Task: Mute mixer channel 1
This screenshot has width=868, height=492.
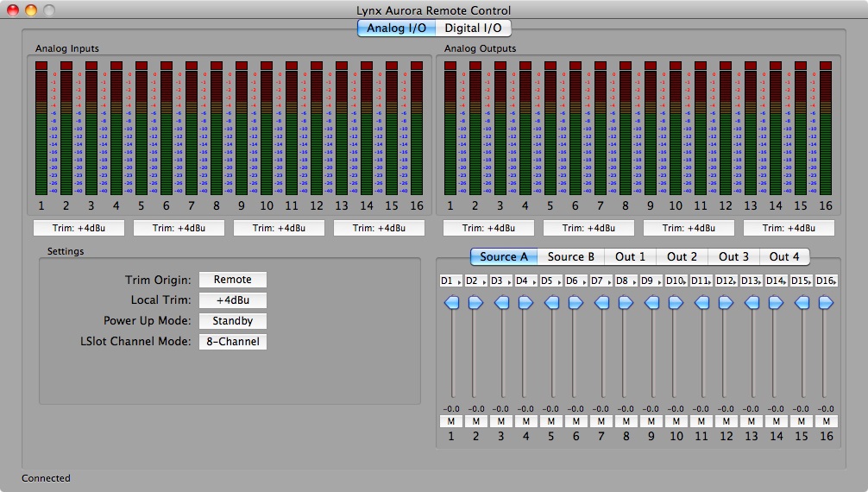Action: pyautogui.click(x=451, y=421)
